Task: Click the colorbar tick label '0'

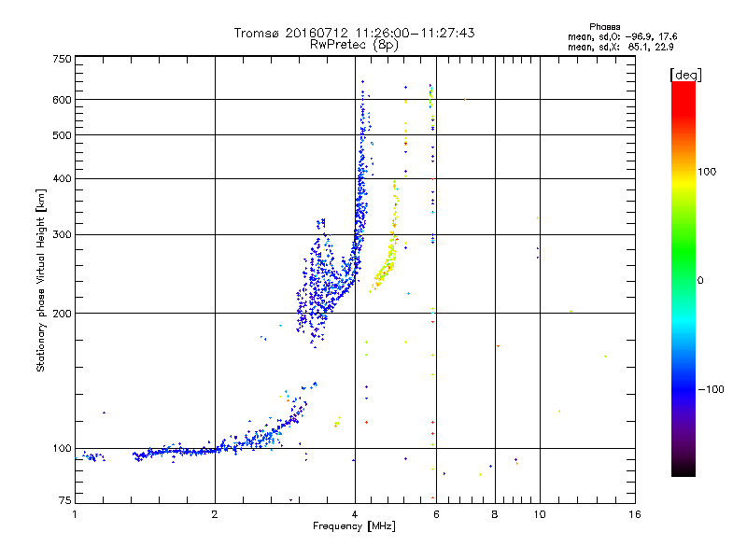Action: click(x=700, y=281)
